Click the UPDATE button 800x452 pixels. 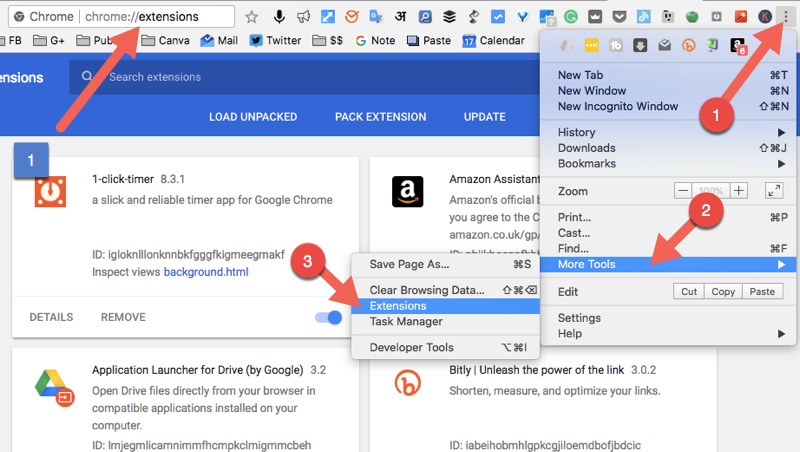pyautogui.click(x=485, y=117)
